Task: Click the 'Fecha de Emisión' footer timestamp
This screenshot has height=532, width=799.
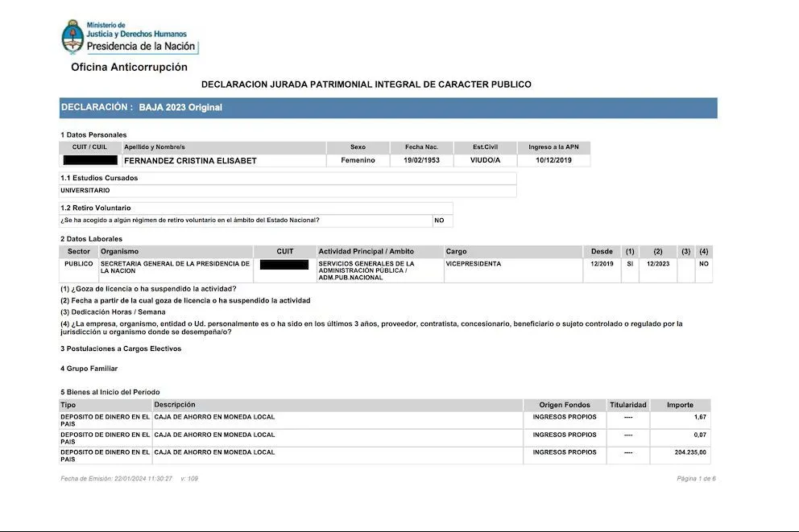Action: click(x=116, y=479)
